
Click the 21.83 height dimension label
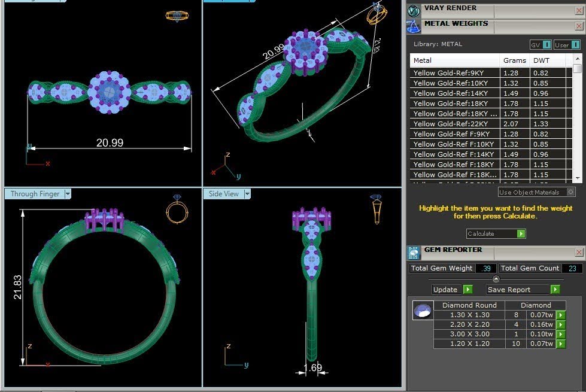pyautogui.click(x=17, y=287)
